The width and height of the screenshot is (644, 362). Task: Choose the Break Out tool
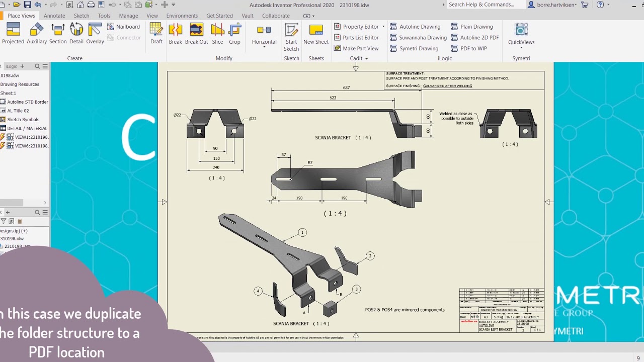[196, 34]
